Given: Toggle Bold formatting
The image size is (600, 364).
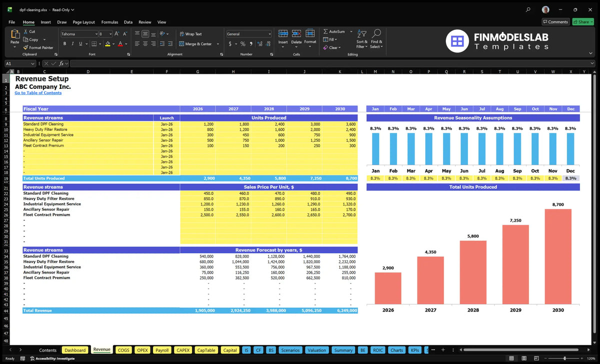Looking at the screenshot, I should click(x=64, y=44).
